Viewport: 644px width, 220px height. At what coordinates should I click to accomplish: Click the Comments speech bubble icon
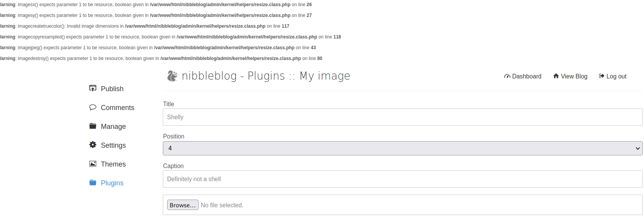tap(93, 107)
